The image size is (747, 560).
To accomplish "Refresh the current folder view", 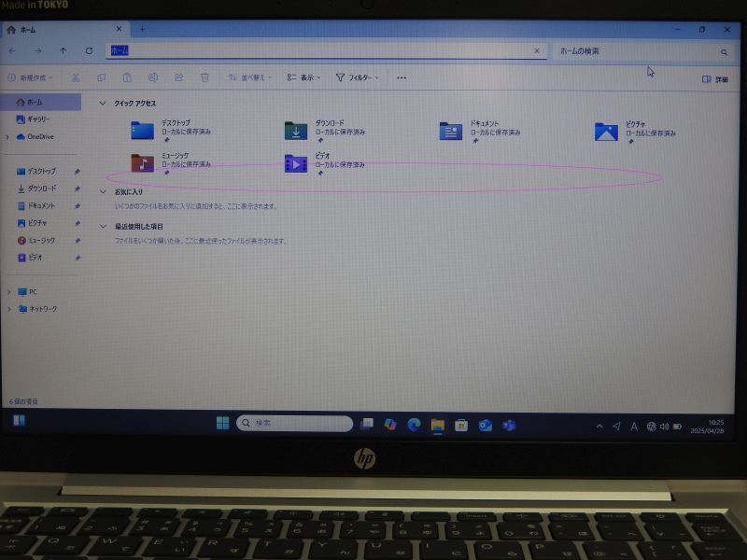I will click(89, 50).
